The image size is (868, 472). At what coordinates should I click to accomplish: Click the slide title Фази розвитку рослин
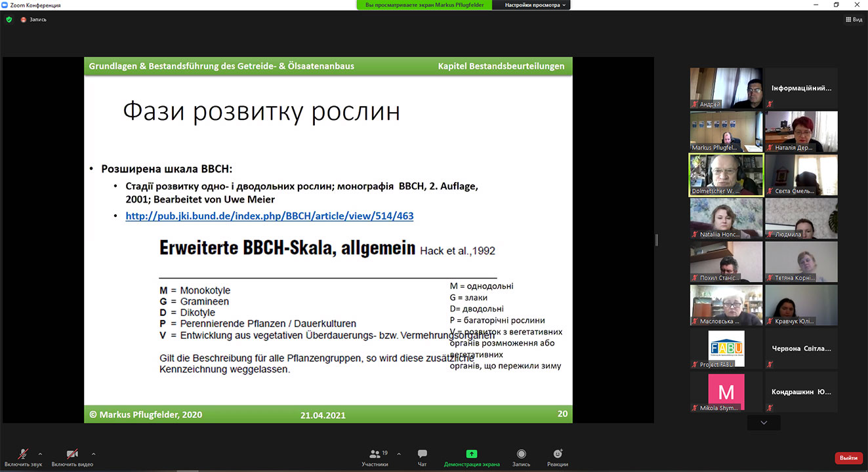click(261, 112)
